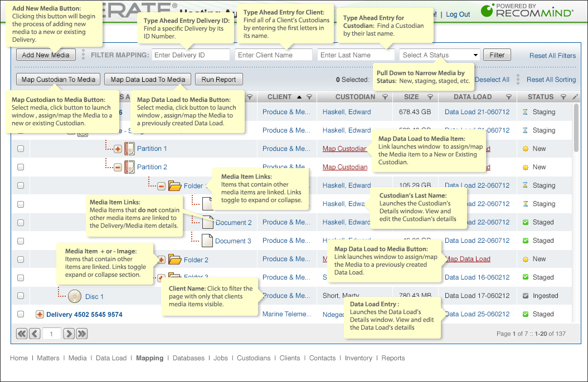The width and height of the screenshot is (588, 382).
Task: Click the DATA LOAD column filter icon
Action: [x=509, y=97]
